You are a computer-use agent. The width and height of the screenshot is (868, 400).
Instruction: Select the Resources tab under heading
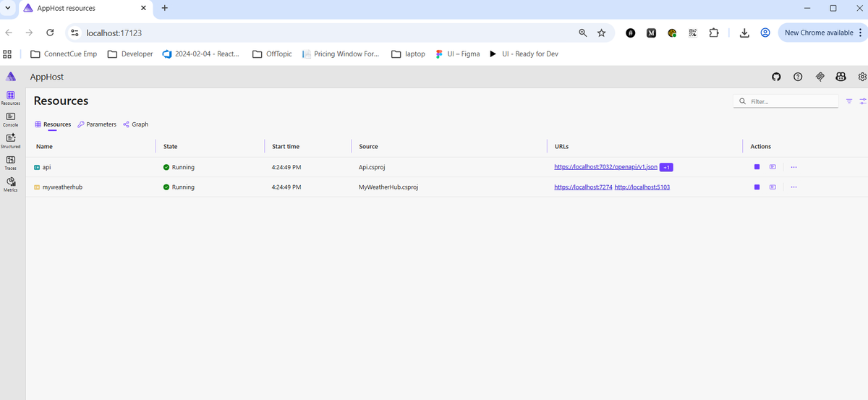(53, 124)
